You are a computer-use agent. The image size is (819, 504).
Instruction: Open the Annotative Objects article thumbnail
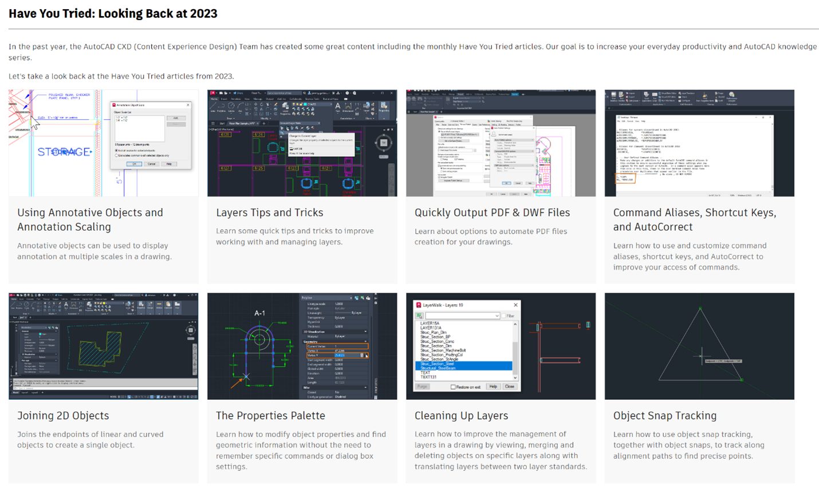point(104,143)
